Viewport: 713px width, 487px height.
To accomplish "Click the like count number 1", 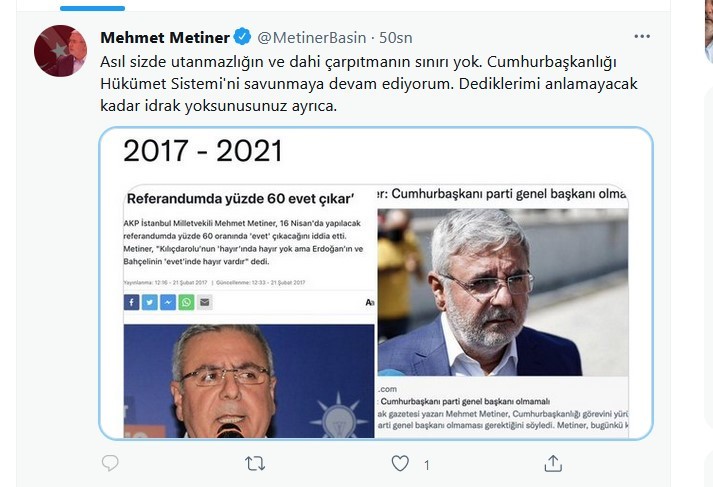I will point(427,465).
